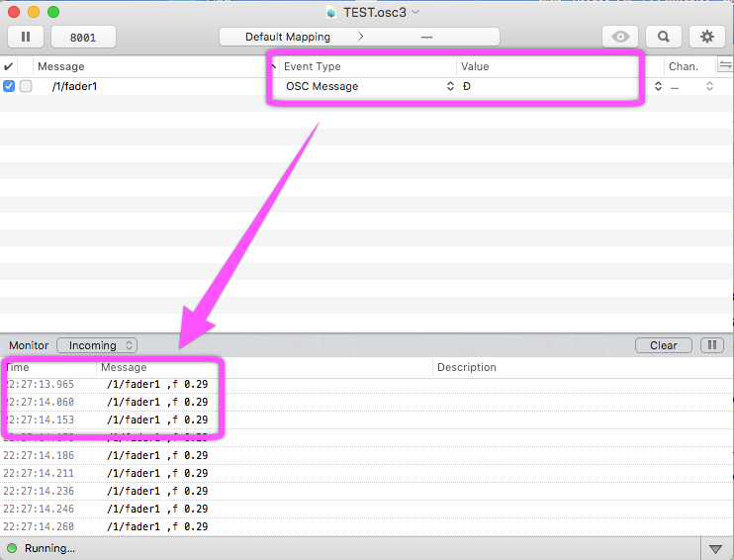Pause OSC routing with the top-left pause button
The height and width of the screenshot is (560, 734).
[x=26, y=37]
